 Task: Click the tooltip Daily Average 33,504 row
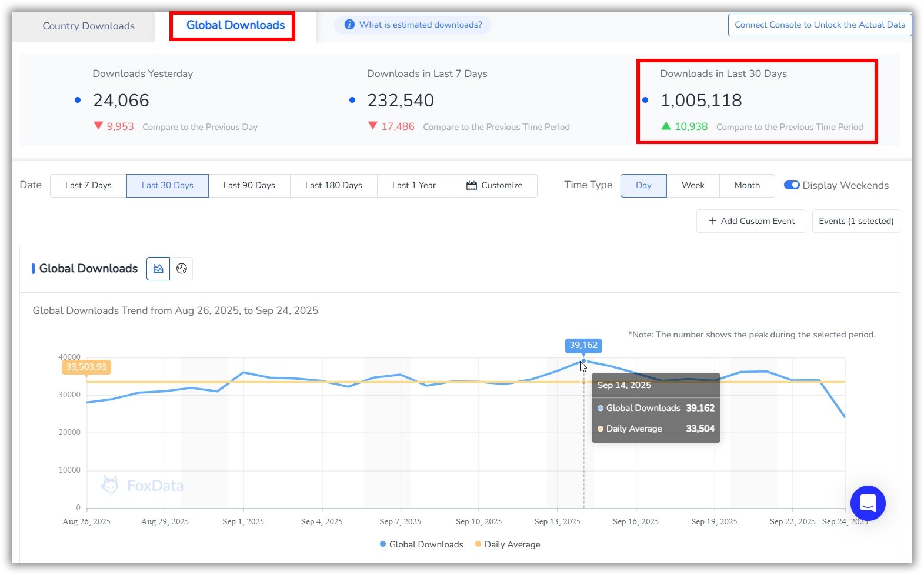pos(656,429)
